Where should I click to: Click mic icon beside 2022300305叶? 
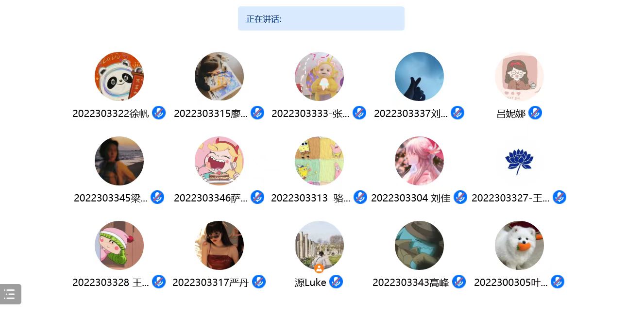point(558,282)
